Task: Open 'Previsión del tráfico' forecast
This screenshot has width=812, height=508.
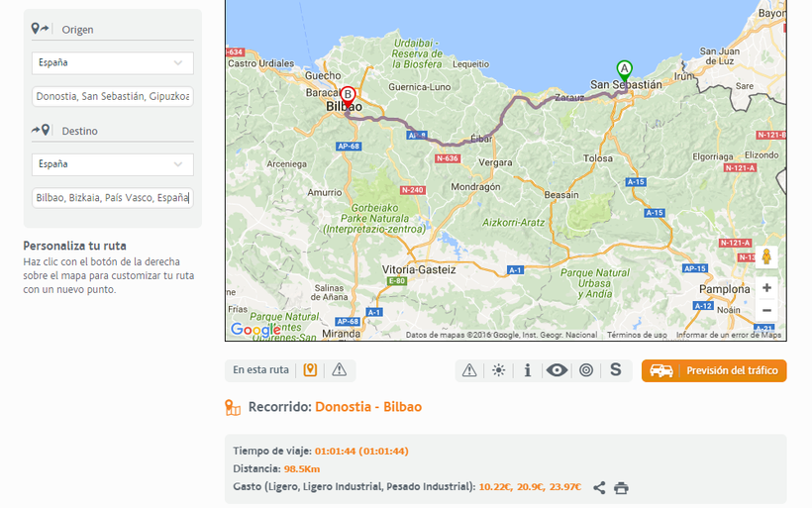Action: (x=714, y=370)
